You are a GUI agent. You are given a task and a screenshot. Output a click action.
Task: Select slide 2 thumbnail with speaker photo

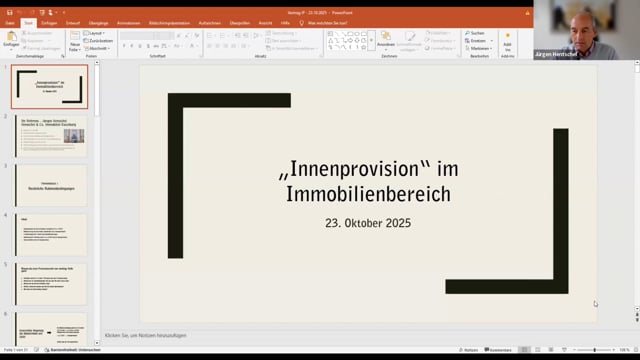point(51,136)
